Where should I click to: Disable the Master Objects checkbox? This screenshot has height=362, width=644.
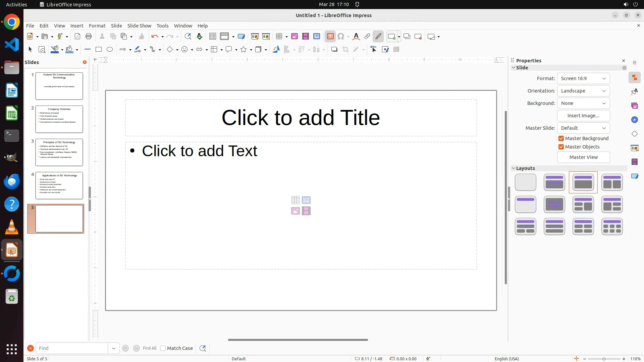(561, 147)
